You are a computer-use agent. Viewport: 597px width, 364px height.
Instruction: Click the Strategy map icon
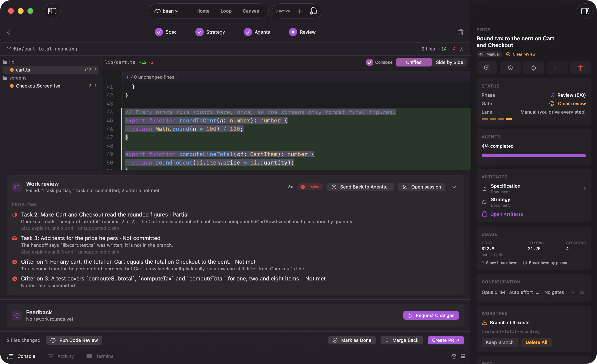[484, 202]
